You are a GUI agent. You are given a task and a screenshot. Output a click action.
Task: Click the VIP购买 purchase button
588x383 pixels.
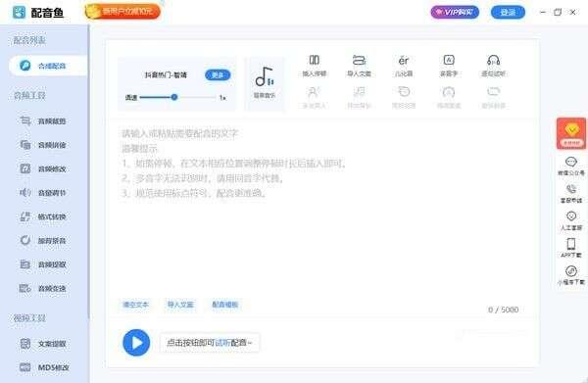click(x=455, y=12)
